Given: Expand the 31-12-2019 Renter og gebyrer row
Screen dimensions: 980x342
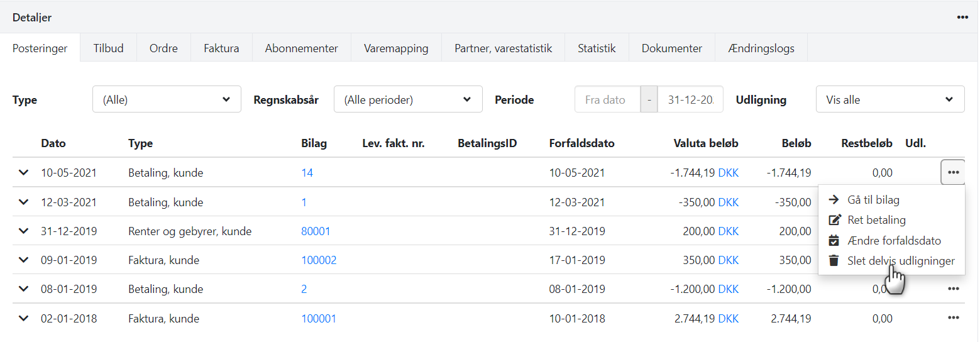Looking at the screenshot, I should pos(24,231).
